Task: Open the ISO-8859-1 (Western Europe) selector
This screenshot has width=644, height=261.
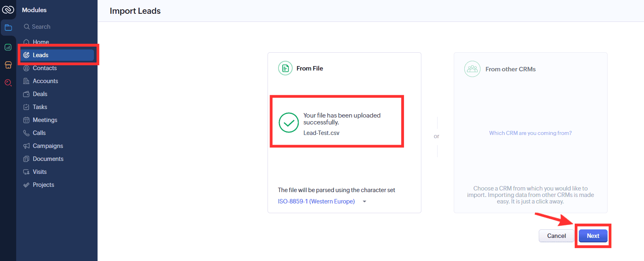Action: (x=316, y=201)
